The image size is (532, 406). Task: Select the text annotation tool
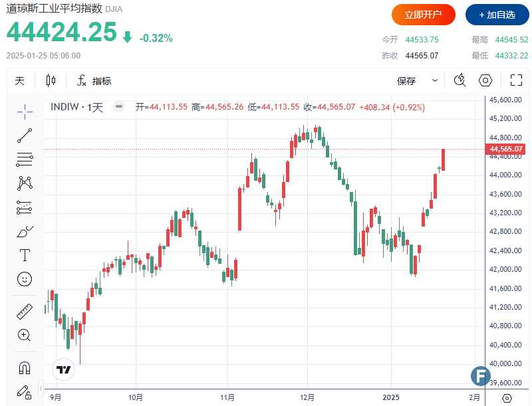click(x=25, y=255)
